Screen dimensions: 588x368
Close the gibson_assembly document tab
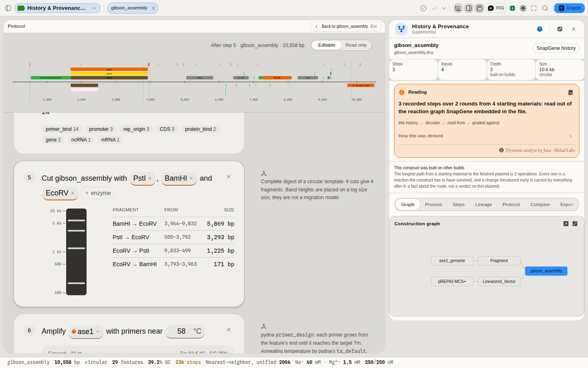point(154,8)
